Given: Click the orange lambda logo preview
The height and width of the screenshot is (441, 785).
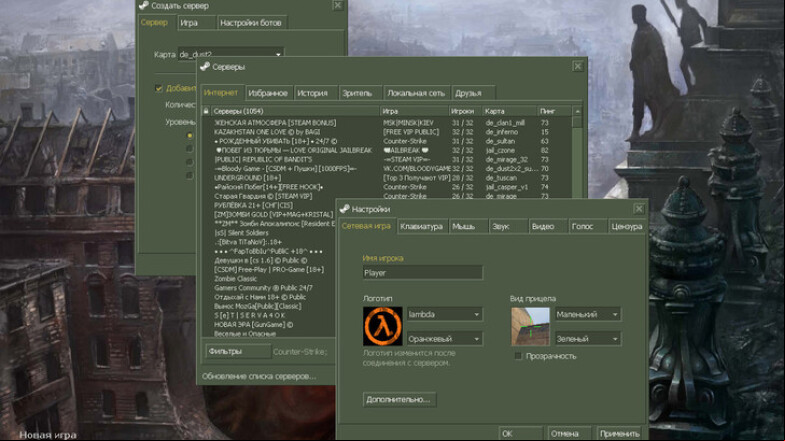Looking at the screenshot, I should 382,326.
